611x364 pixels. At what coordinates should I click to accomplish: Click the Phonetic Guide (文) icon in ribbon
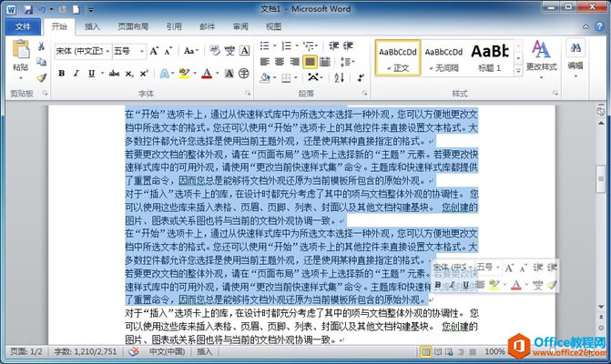pos(229,51)
